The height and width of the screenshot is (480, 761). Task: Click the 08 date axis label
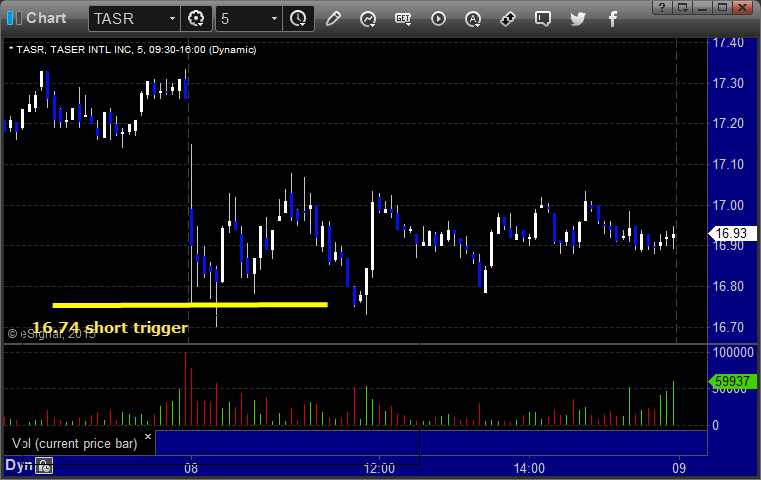[191, 468]
